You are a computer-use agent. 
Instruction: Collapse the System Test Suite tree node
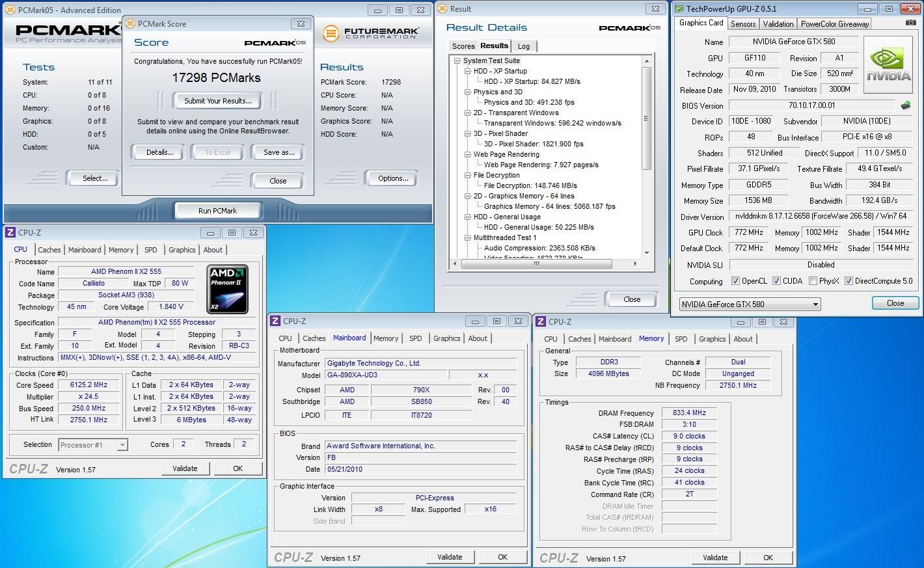pos(457,61)
